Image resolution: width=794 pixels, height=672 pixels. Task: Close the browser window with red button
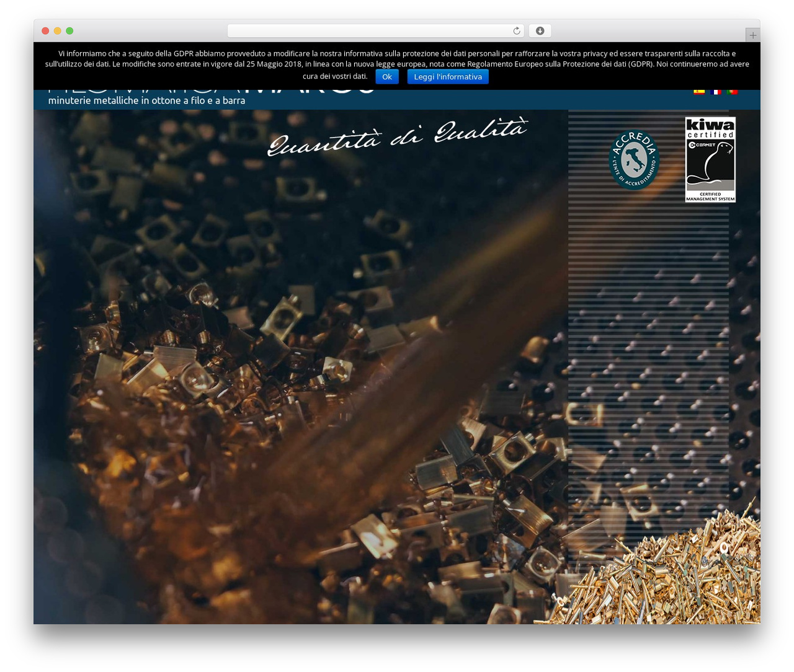[x=45, y=31]
